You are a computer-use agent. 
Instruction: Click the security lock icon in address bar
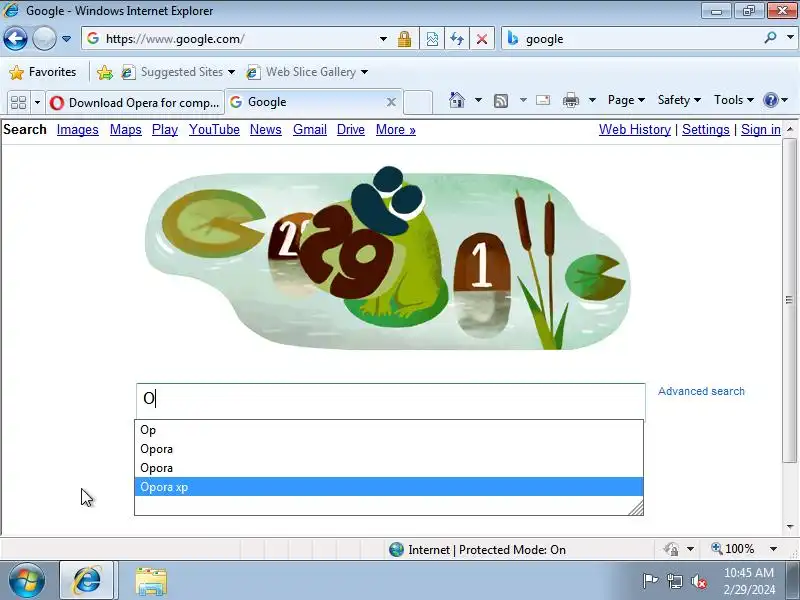tap(404, 39)
